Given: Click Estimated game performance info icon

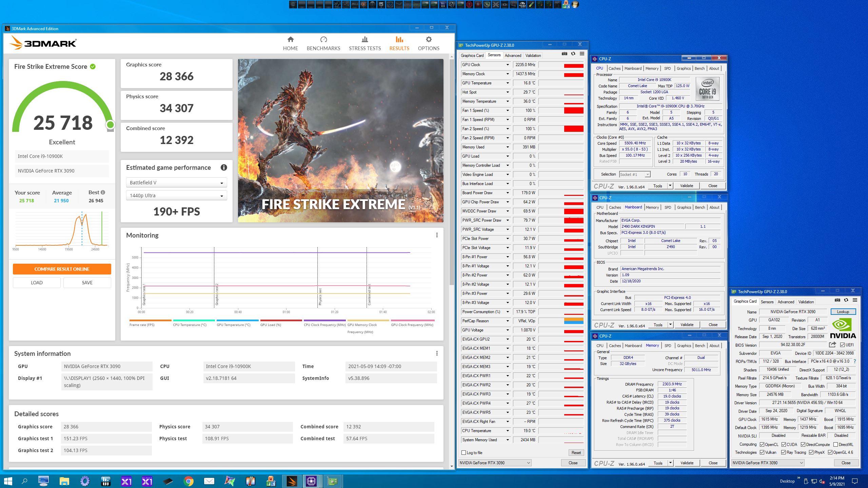Looking at the screenshot, I should (223, 167).
